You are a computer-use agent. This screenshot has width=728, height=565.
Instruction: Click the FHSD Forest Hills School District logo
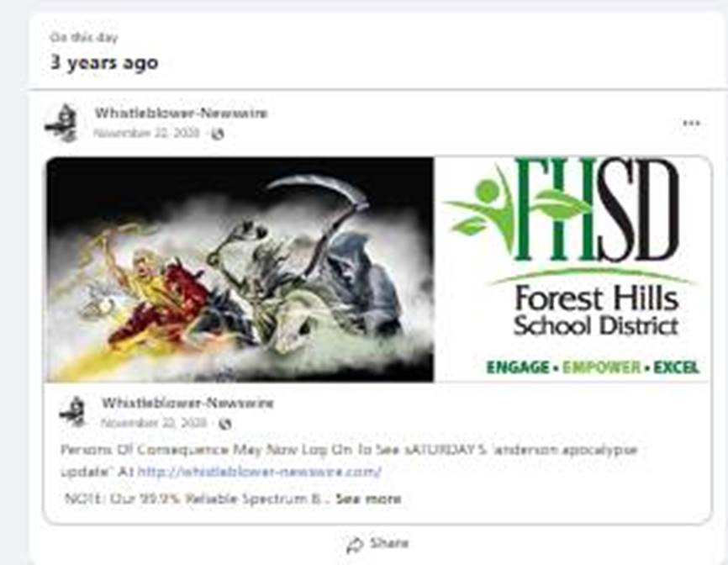(x=572, y=249)
